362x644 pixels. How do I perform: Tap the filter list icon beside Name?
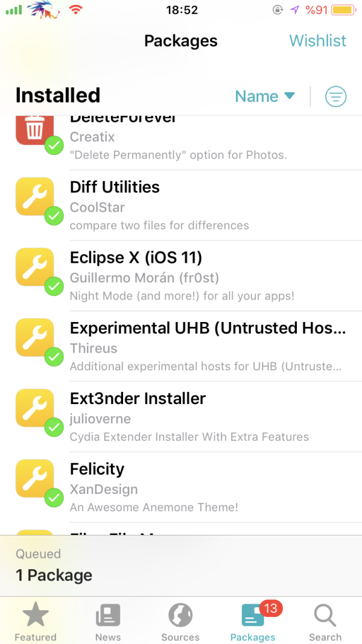pos(335,96)
